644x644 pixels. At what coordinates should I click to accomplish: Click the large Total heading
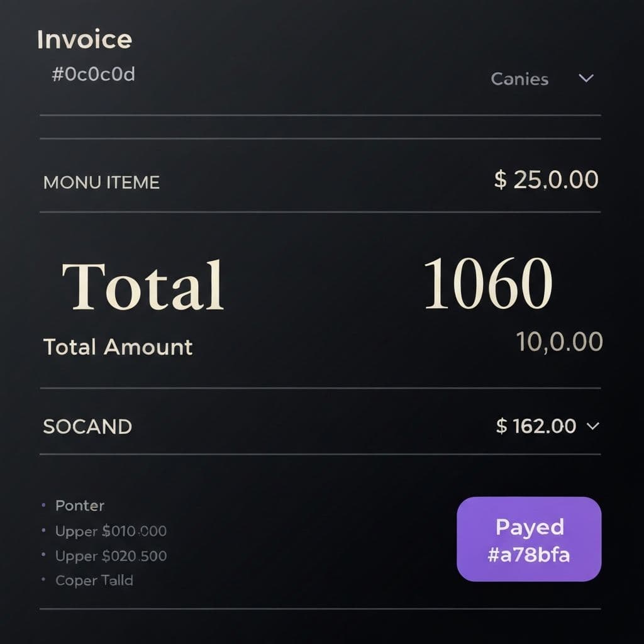pos(143,285)
